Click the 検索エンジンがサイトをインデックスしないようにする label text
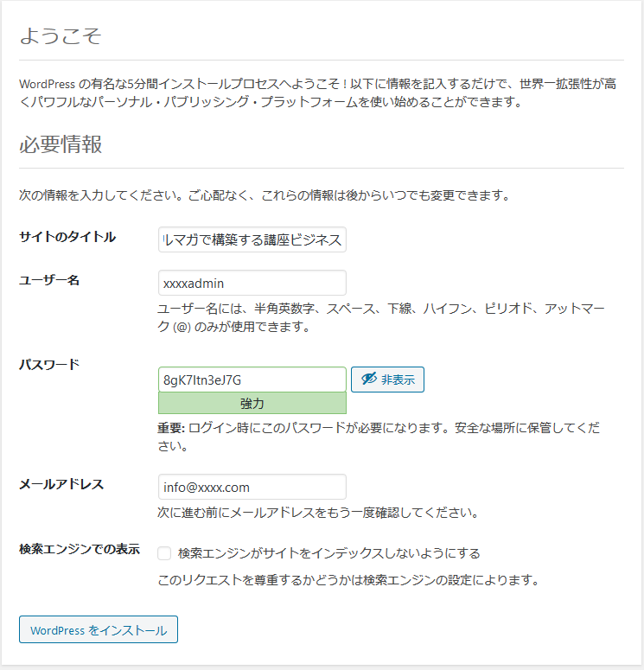Viewport: 644px width, 670px height. click(328, 553)
